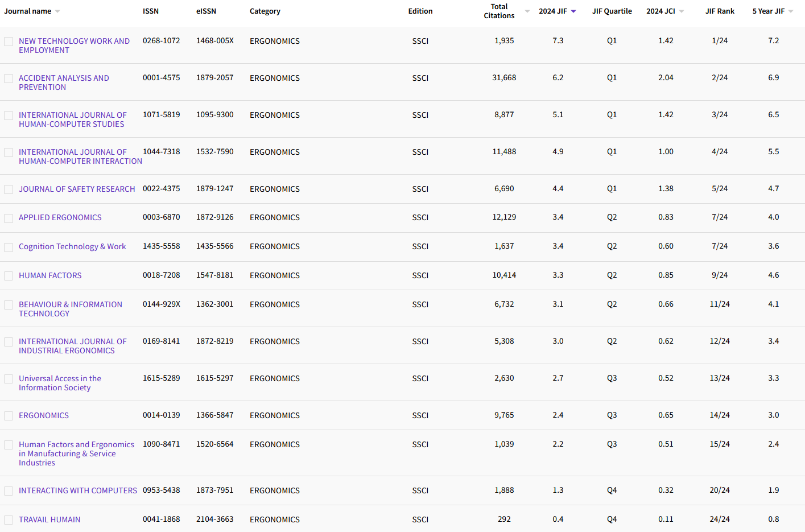Check the box for New Technology Work and Employment

(x=9, y=42)
